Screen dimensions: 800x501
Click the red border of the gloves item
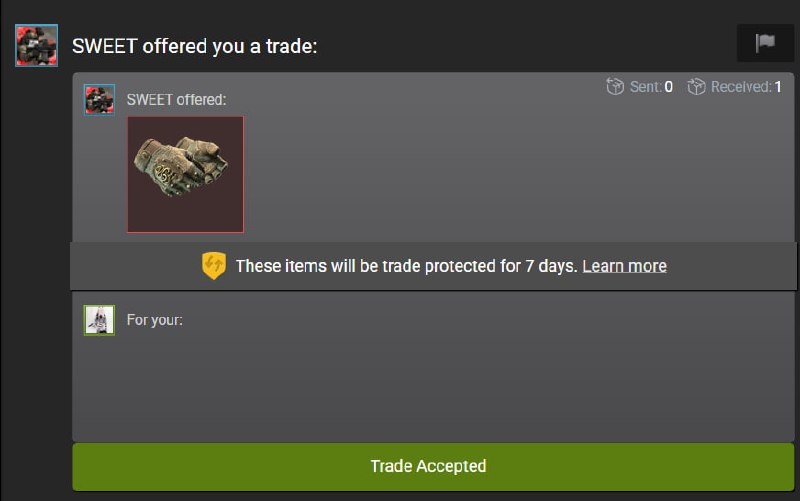(x=128, y=174)
